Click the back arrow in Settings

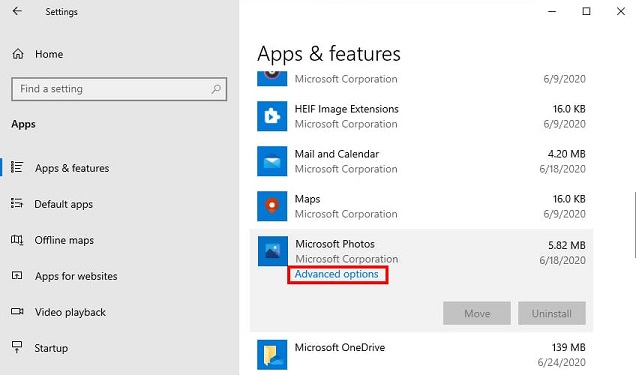tap(17, 11)
